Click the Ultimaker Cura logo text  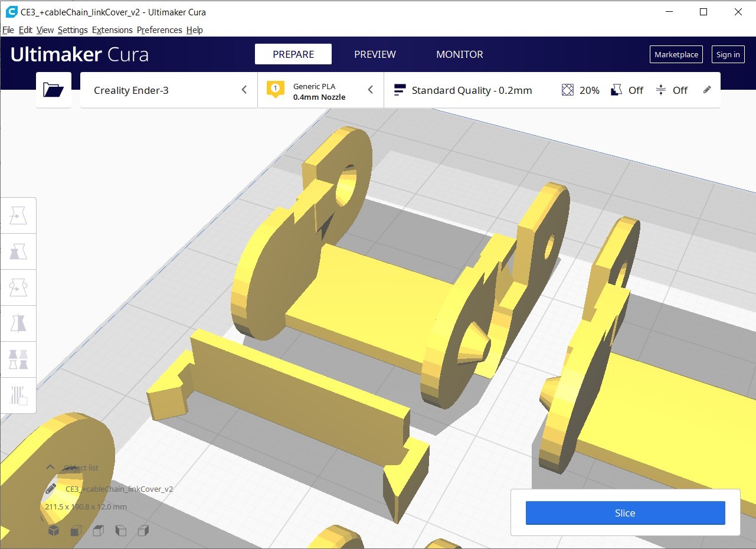(80, 54)
